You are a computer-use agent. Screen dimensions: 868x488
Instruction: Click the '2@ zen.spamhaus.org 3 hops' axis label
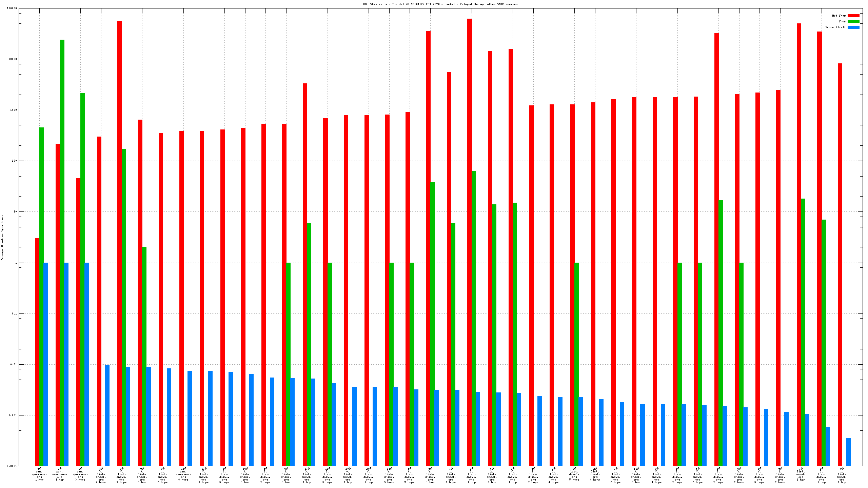point(80,474)
